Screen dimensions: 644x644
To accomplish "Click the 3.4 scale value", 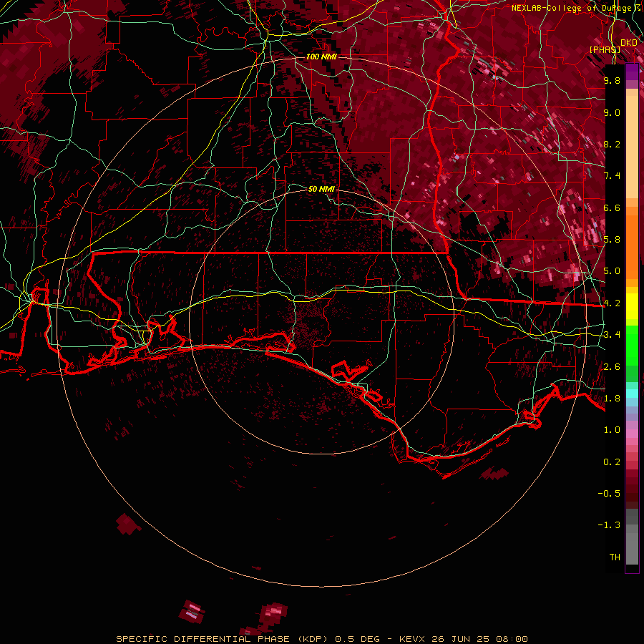I will (x=612, y=335).
